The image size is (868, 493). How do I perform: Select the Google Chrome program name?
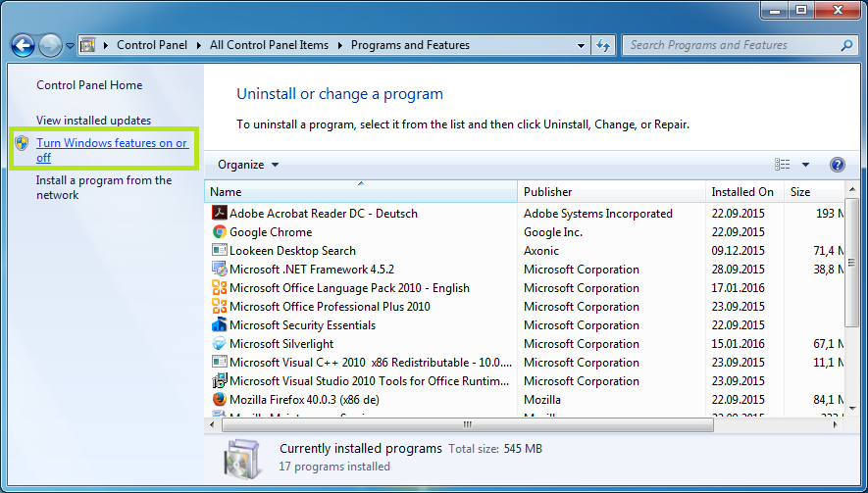point(271,232)
